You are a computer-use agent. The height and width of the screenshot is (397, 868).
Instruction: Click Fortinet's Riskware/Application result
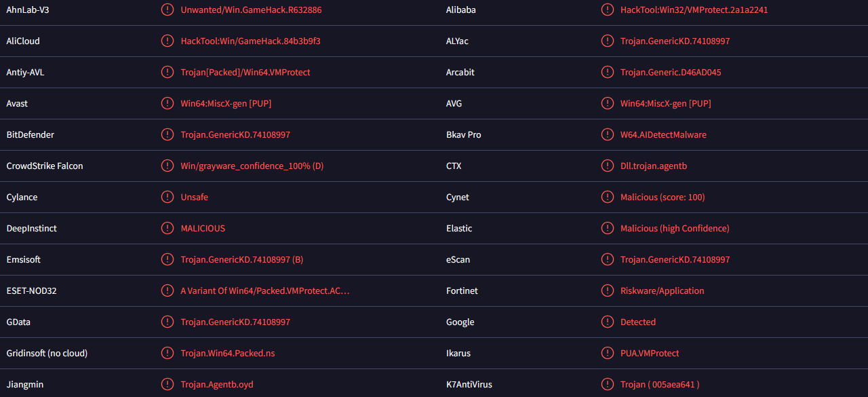[x=663, y=290]
